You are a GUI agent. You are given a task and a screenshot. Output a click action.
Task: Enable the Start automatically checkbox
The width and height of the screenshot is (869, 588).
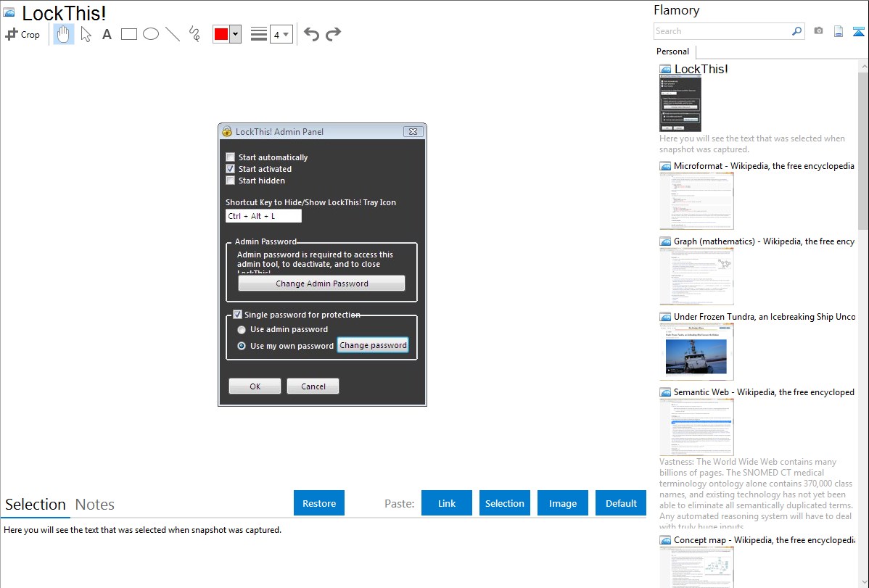(x=231, y=157)
